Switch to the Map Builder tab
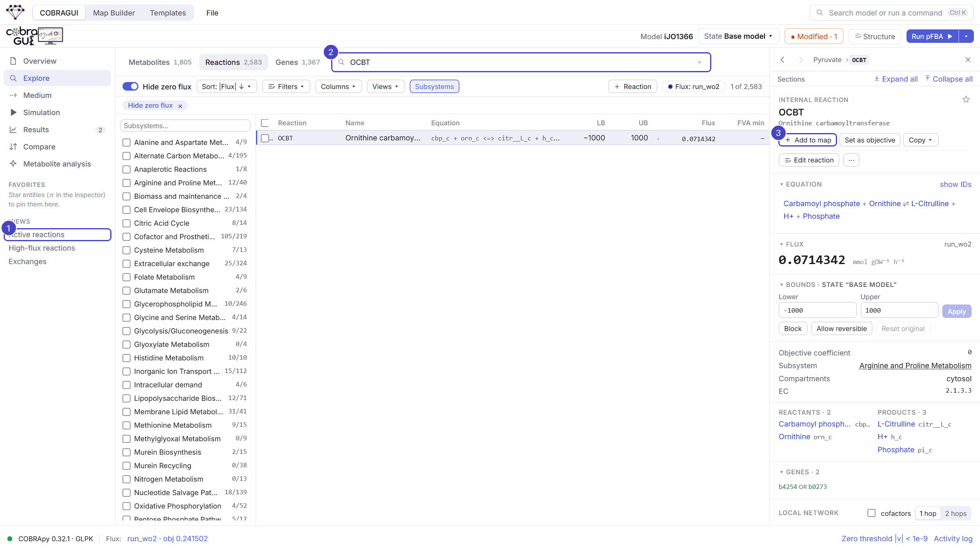The height and width of the screenshot is (551, 980). click(x=114, y=13)
